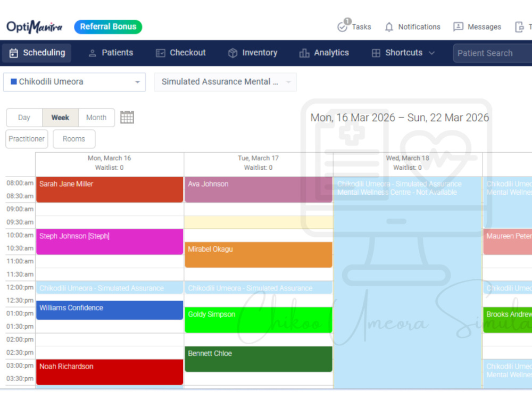Open the Tasks checkmark icon
Image resolution: width=532 pixels, height=399 pixels.
[x=342, y=27]
